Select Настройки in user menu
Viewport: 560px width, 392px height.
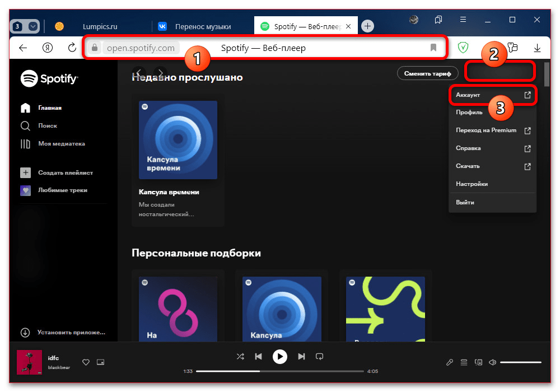(493, 184)
